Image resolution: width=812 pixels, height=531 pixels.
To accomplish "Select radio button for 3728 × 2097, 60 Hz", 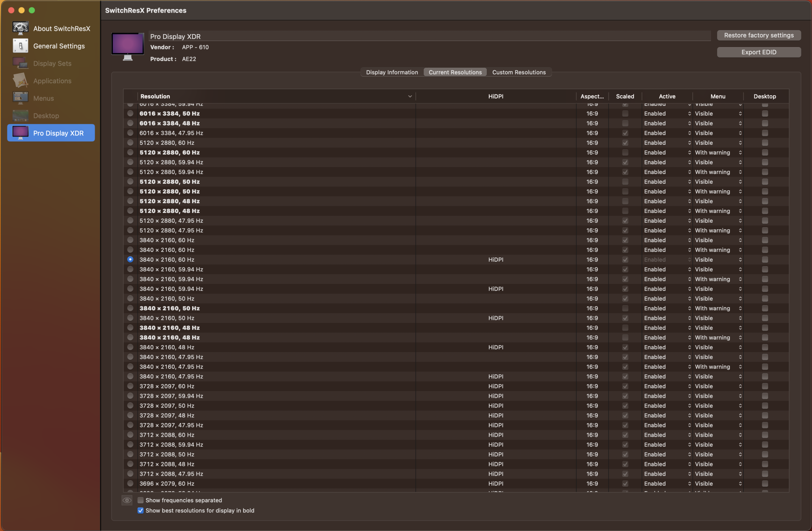I will click(130, 386).
